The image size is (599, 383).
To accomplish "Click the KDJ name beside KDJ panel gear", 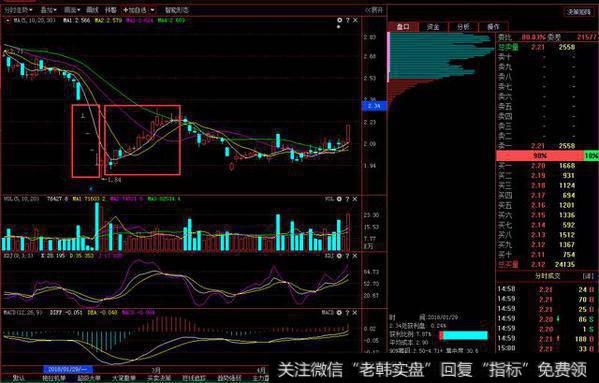I will click(x=329, y=255).
